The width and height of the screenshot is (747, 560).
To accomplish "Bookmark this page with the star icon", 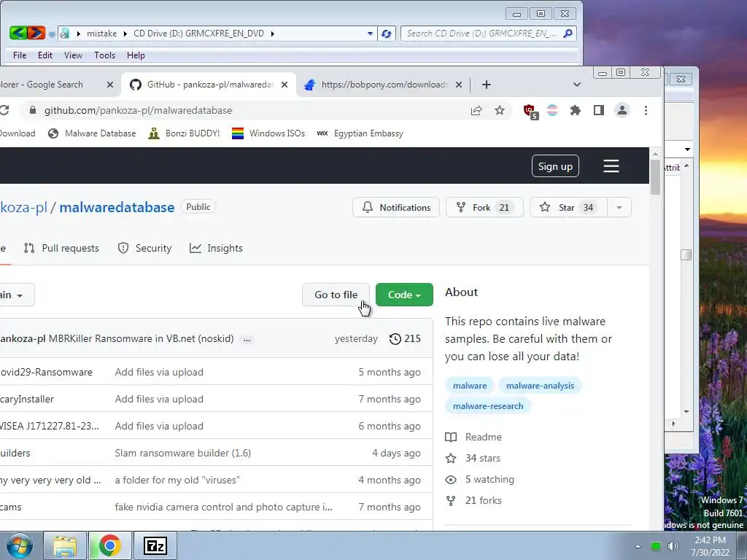I will tap(499, 111).
